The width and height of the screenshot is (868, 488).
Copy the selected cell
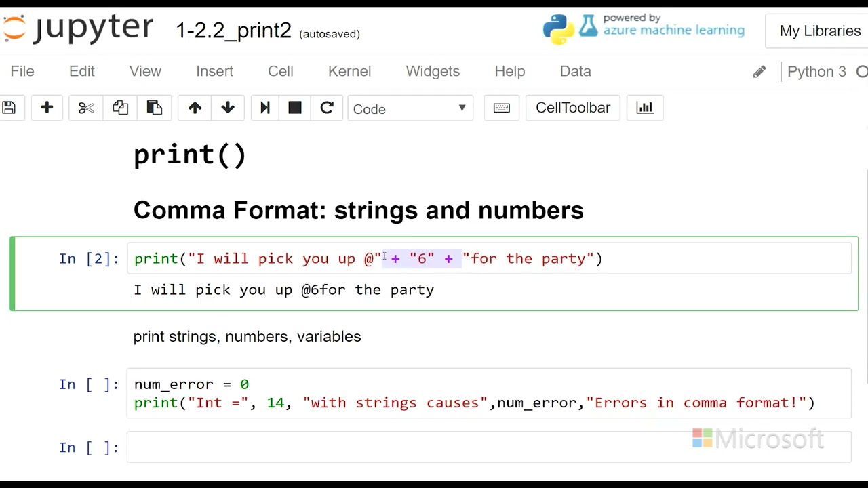pyautogui.click(x=120, y=108)
